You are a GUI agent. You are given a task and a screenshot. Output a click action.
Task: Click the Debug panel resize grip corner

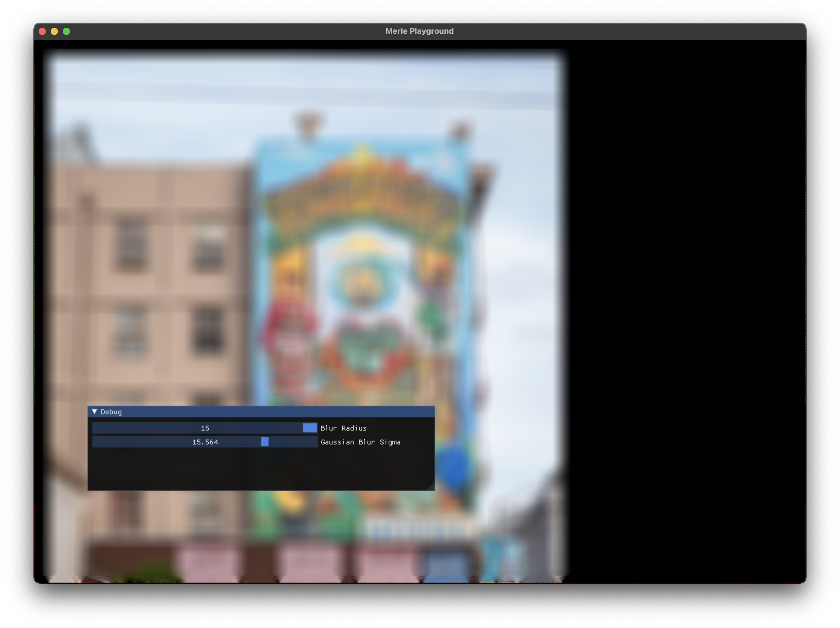[431, 487]
